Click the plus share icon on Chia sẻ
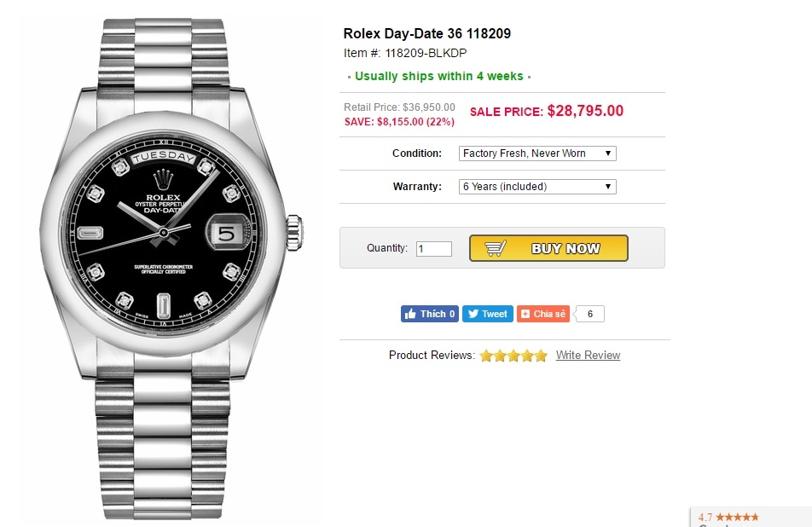812x527 pixels. [525, 313]
